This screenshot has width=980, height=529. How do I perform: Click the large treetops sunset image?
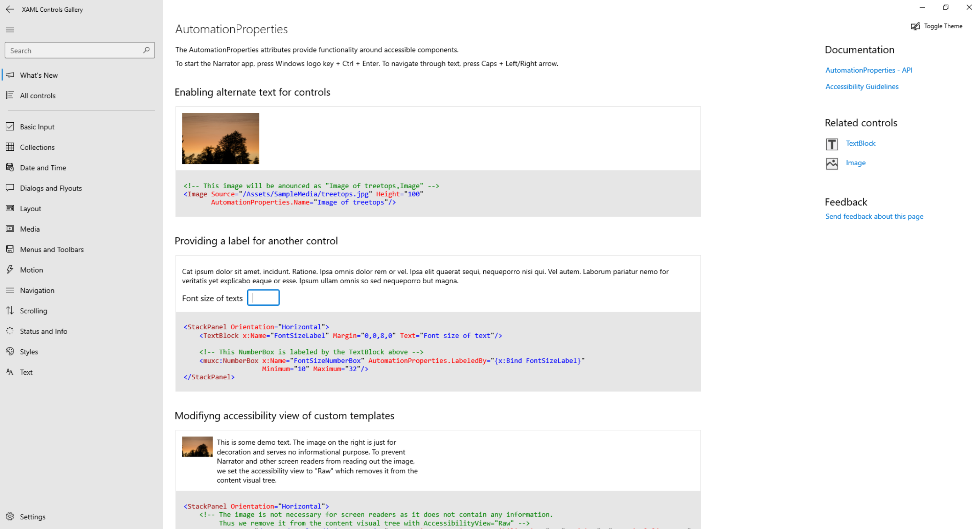[x=220, y=139]
